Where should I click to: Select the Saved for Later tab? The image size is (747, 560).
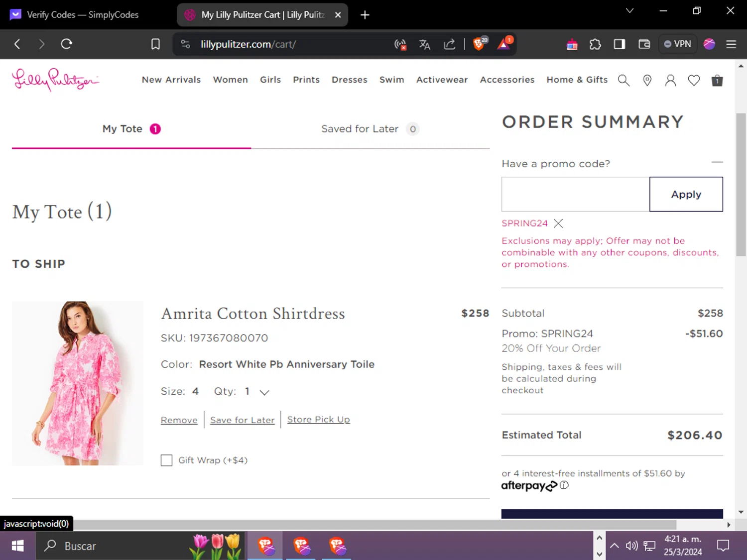[370, 129]
